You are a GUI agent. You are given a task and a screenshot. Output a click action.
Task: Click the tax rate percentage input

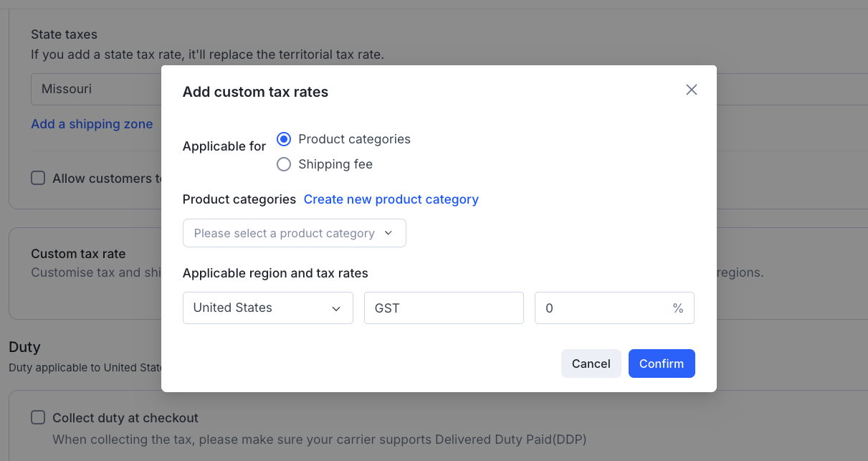point(602,308)
